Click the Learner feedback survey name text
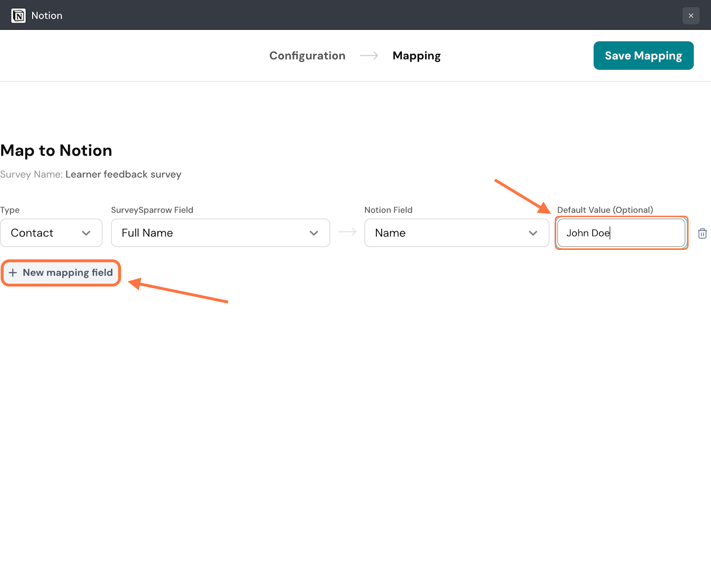This screenshot has width=711, height=588. pos(123,174)
